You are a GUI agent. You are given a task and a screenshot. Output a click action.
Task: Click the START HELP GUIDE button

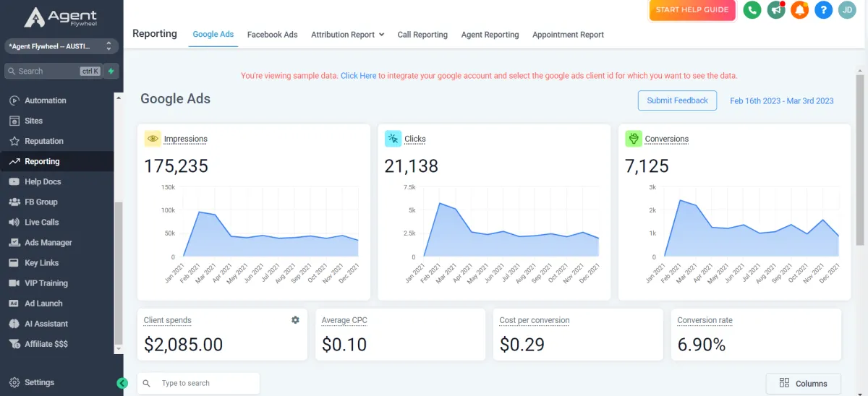click(x=692, y=10)
